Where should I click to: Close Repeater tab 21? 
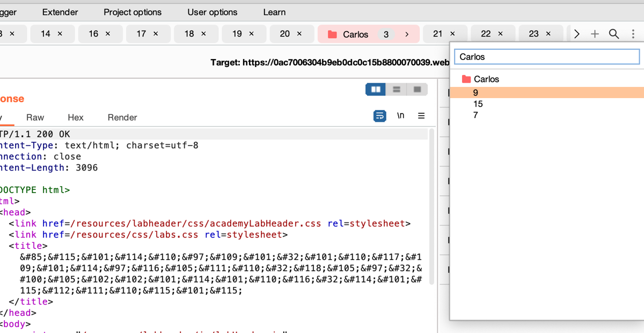[452, 34]
